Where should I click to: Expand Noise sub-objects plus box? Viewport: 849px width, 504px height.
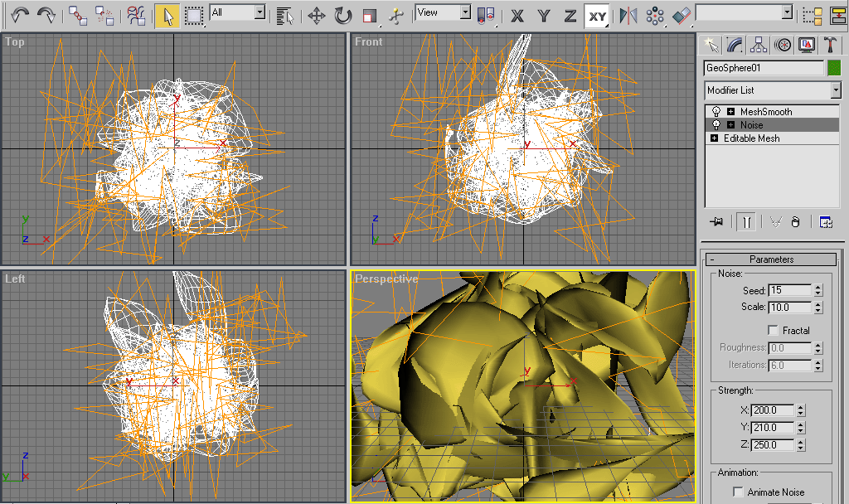(730, 125)
